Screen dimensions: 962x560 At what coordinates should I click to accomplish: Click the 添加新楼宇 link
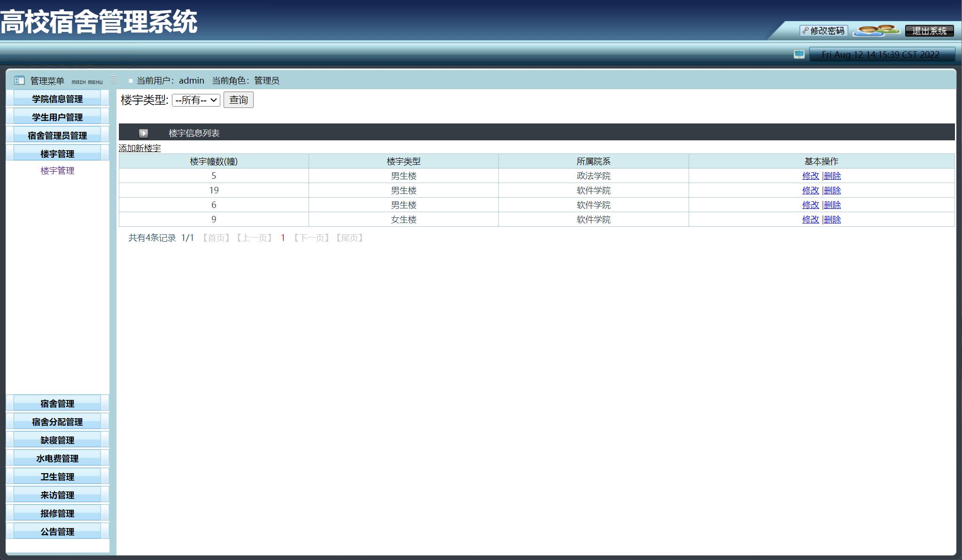click(x=140, y=148)
